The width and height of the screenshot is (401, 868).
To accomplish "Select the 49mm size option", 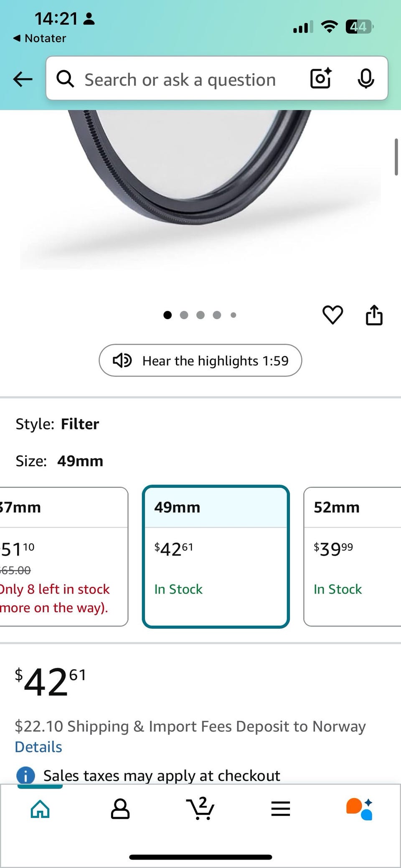I will click(x=216, y=556).
